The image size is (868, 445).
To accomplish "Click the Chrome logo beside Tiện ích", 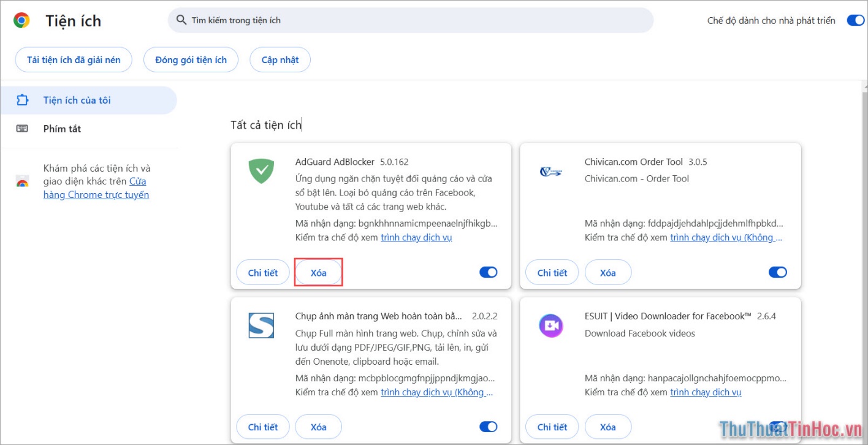I will click(x=21, y=21).
